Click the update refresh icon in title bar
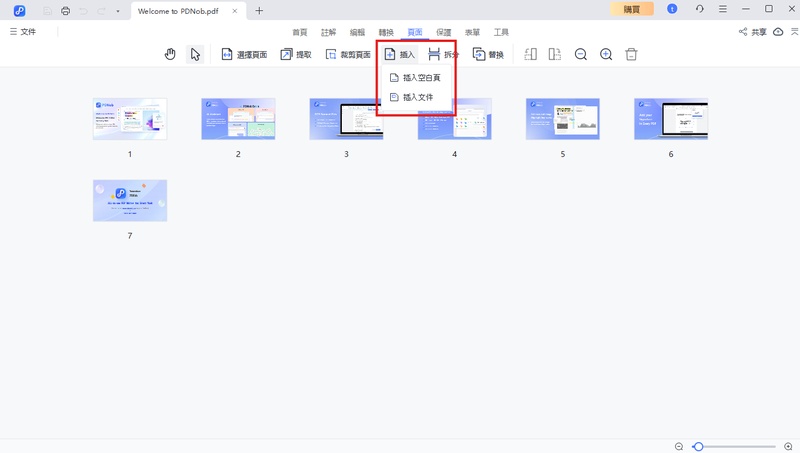Image resolution: width=800 pixels, height=453 pixels. point(699,9)
